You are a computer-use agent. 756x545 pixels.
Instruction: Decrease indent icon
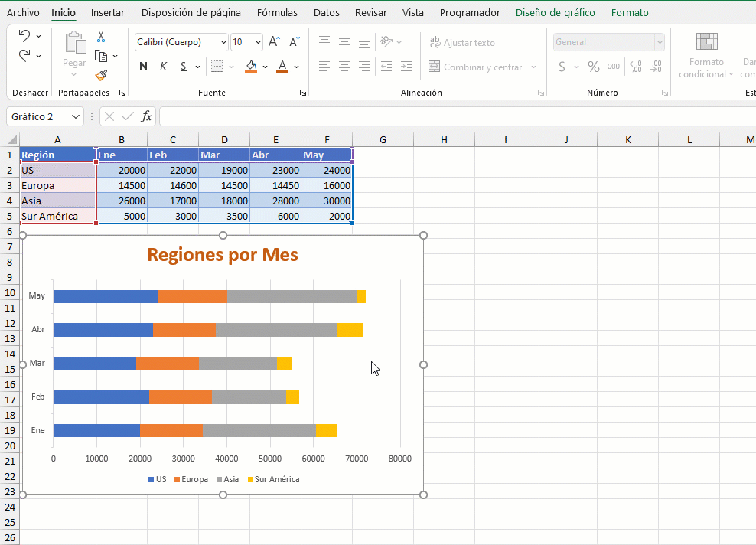386,67
